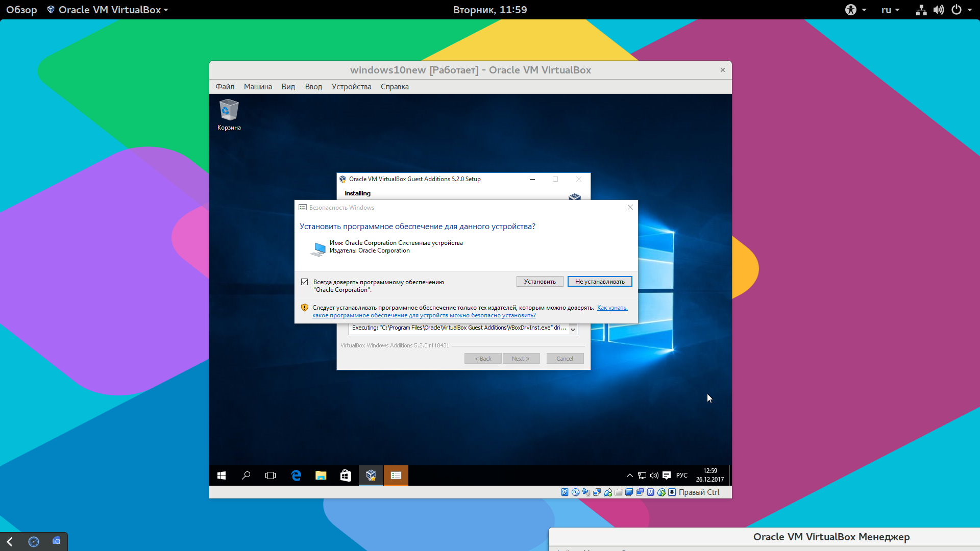Click the Windows Store taskbar icon
The width and height of the screenshot is (980, 551).
345,475
